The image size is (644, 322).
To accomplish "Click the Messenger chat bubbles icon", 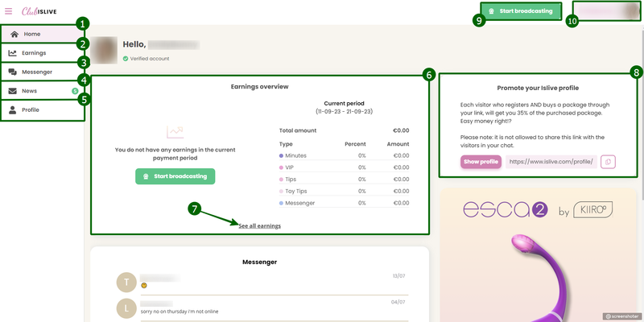I will click(12, 72).
